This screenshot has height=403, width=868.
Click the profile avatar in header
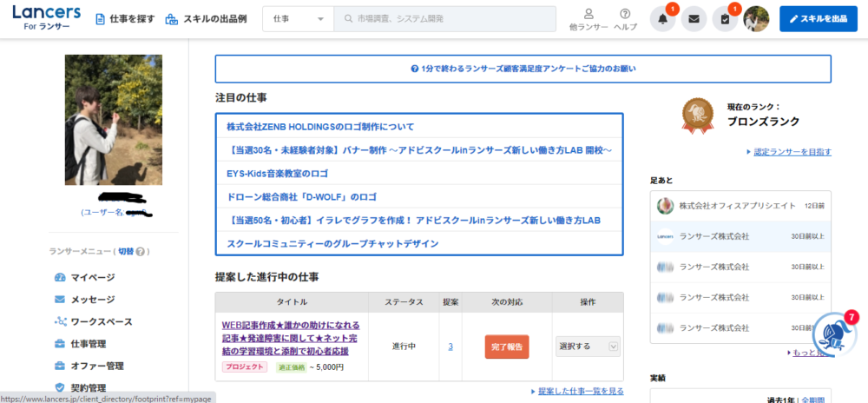756,19
